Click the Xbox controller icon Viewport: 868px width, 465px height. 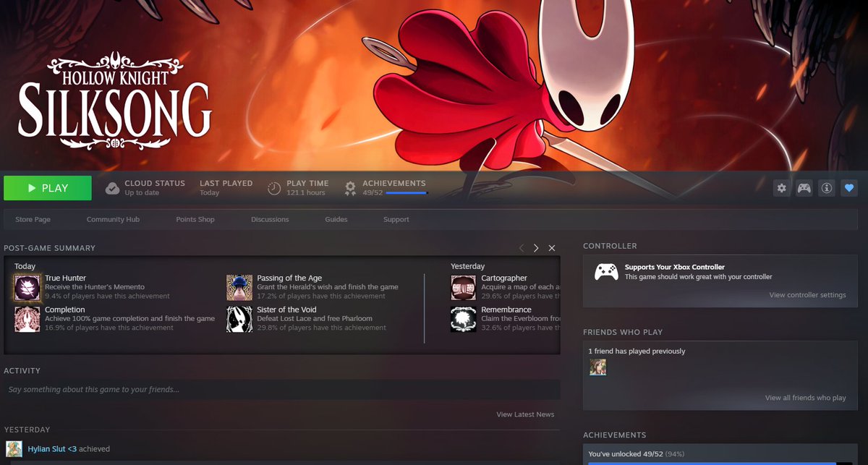pos(606,272)
